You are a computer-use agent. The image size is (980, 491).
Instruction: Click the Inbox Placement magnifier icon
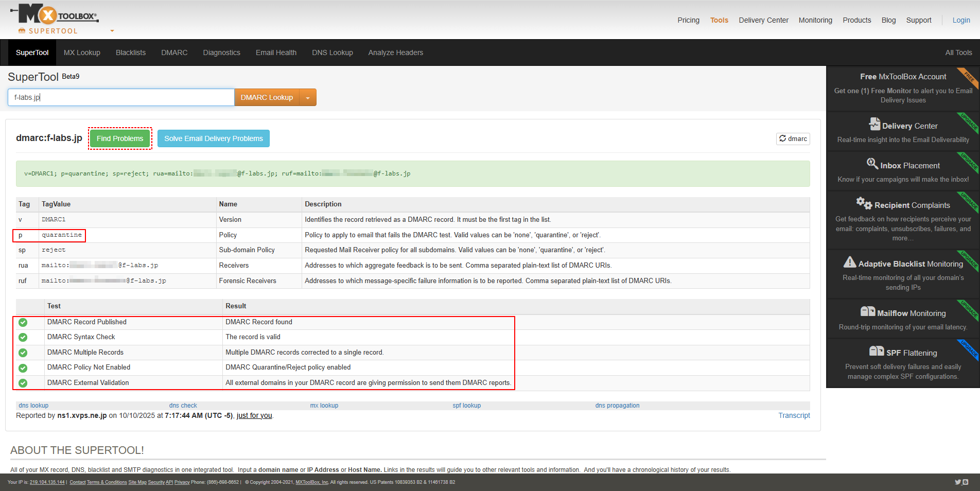872,164
